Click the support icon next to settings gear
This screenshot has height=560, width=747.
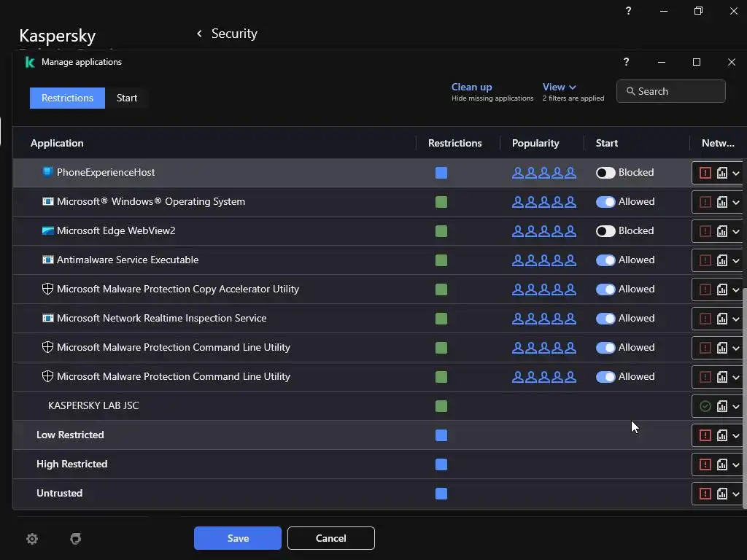coord(75,539)
